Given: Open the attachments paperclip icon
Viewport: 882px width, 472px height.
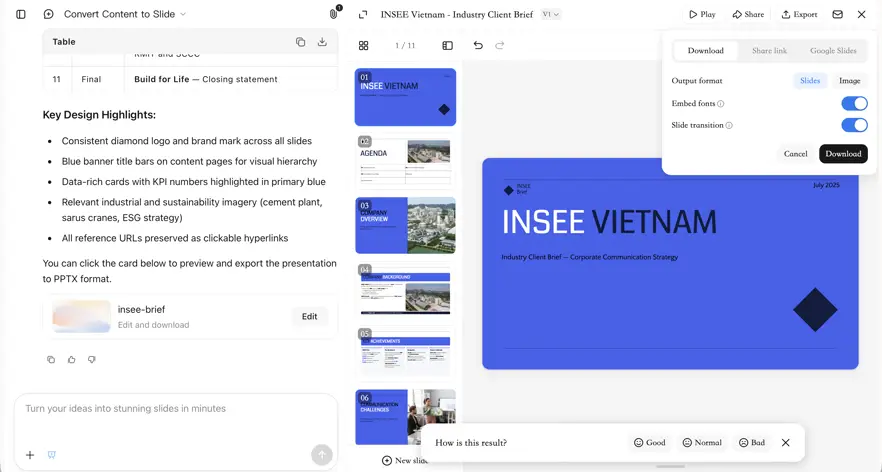Looking at the screenshot, I should [334, 14].
